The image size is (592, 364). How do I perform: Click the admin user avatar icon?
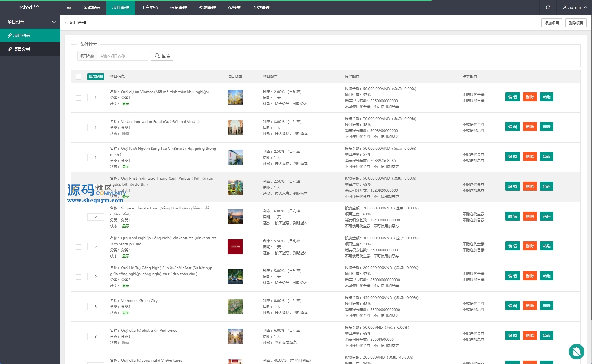coord(565,8)
